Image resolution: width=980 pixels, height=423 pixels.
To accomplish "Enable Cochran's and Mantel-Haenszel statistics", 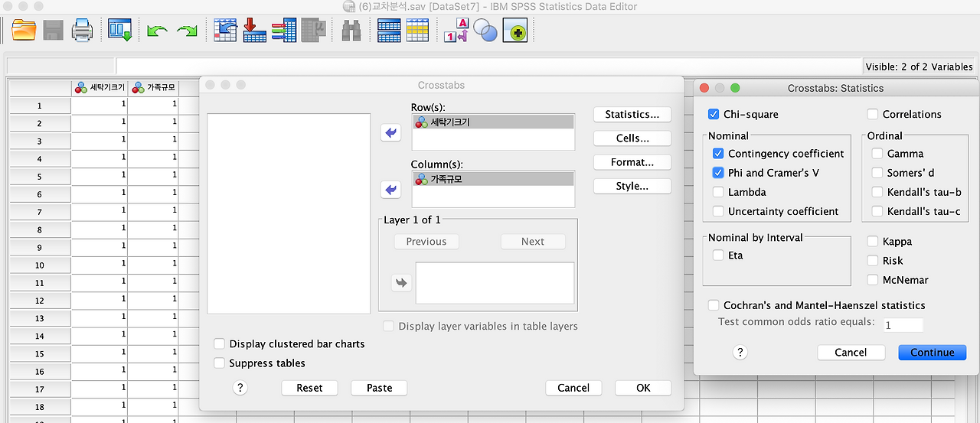I will tap(714, 305).
